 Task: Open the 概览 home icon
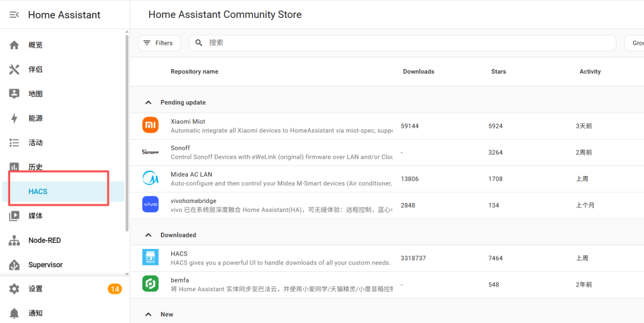pyautogui.click(x=14, y=45)
